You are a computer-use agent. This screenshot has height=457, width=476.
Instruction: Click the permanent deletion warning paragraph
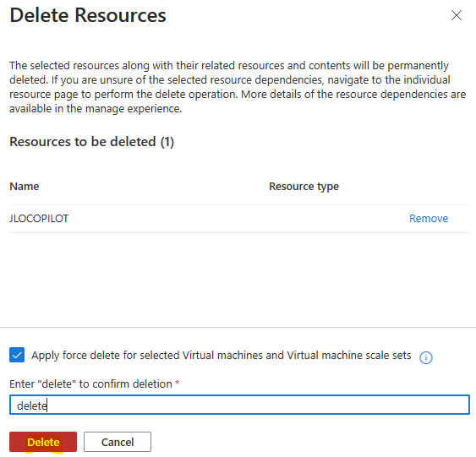(x=238, y=87)
